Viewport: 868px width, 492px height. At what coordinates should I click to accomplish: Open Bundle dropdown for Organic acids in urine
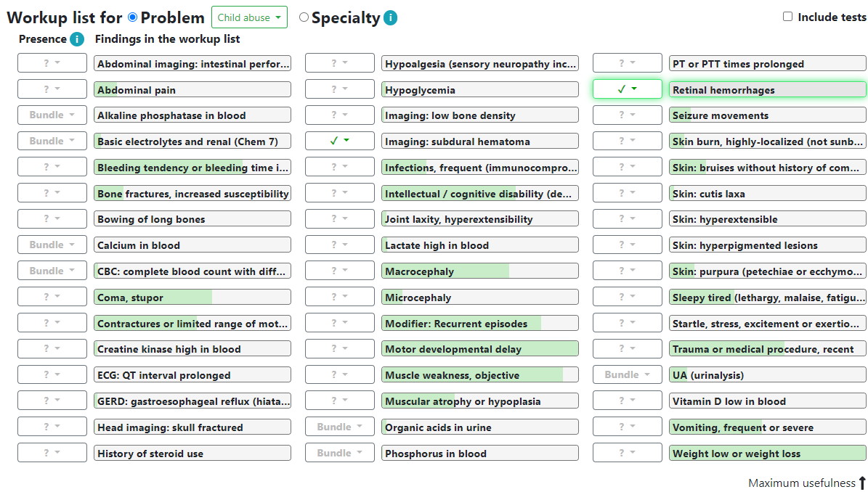tap(339, 426)
